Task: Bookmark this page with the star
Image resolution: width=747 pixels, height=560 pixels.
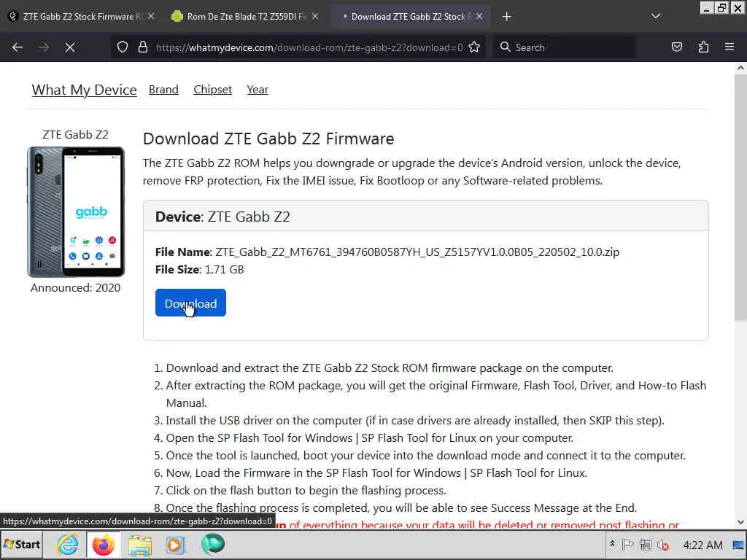Action: point(474,47)
